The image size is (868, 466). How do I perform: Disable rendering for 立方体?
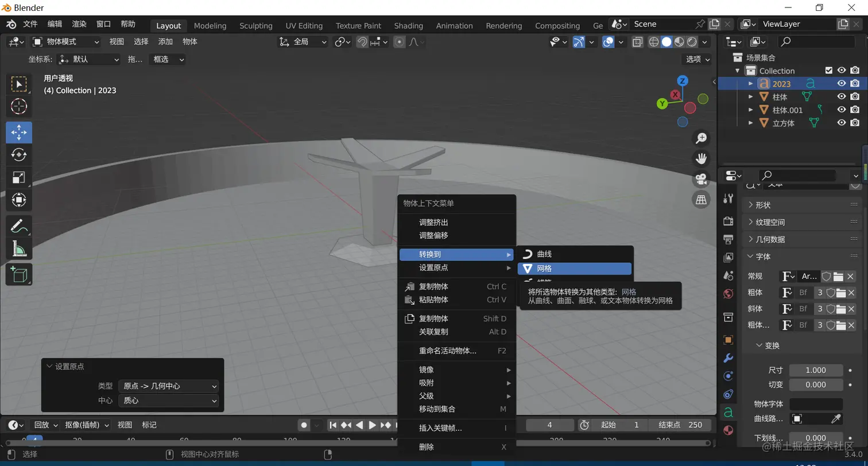pyautogui.click(x=855, y=123)
